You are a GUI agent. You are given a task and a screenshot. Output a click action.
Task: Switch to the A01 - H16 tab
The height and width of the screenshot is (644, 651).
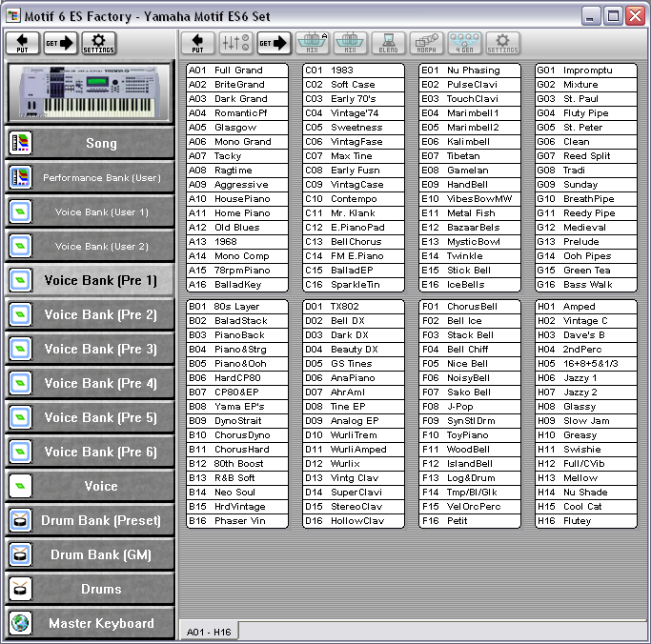209,632
